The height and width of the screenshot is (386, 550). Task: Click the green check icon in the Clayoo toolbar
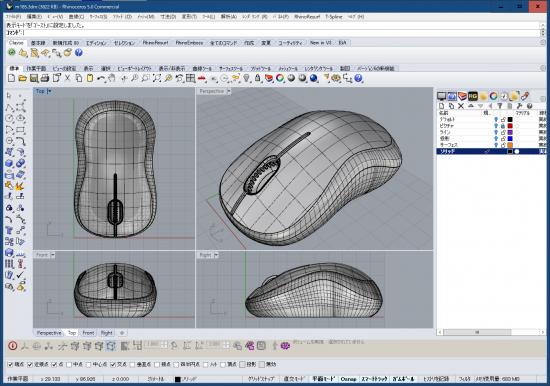click(12, 52)
